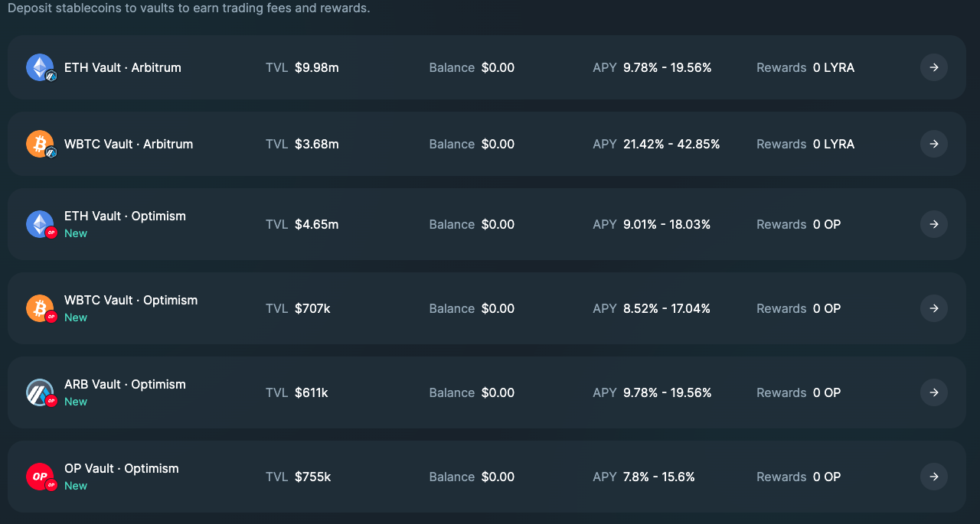Go to OP Vault using arrow button
Image resolution: width=980 pixels, height=524 pixels.
tap(933, 477)
